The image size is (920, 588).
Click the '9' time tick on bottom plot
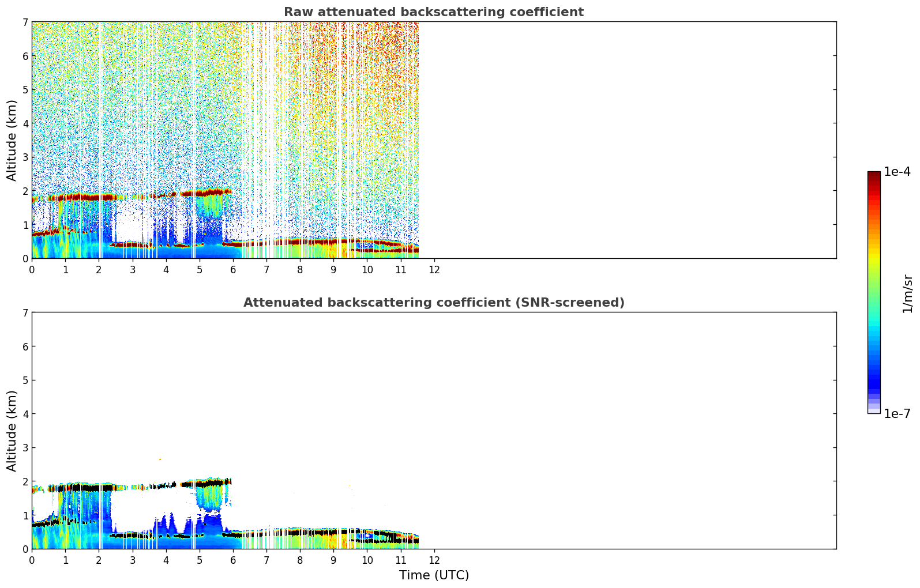coord(333,560)
